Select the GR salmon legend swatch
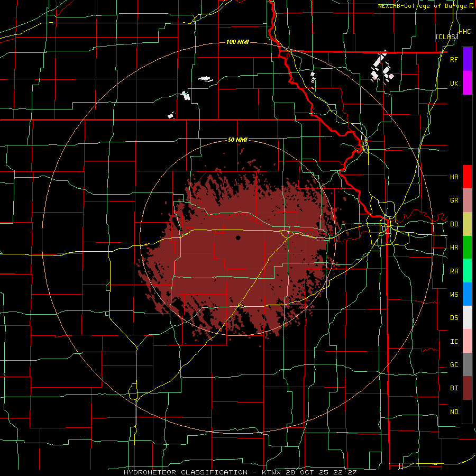 click(x=467, y=200)
